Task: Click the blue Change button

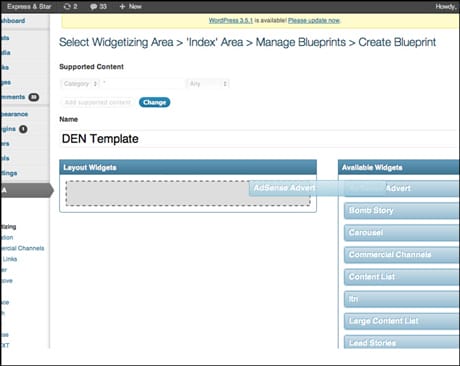Action: 155,102
